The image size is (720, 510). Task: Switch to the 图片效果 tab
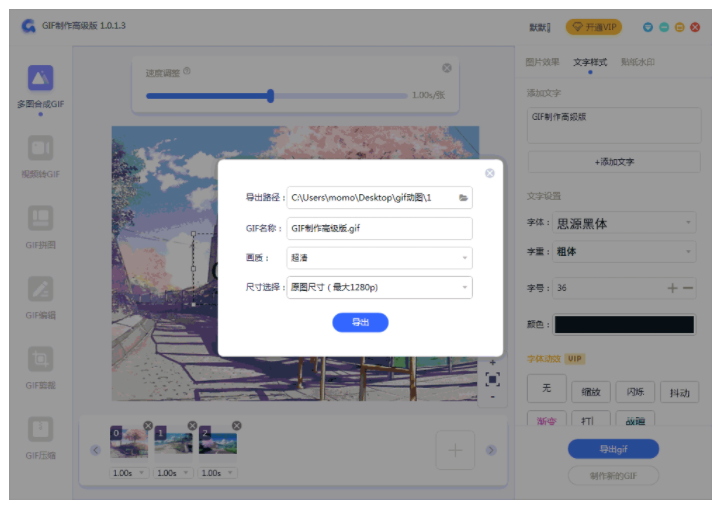542,62
